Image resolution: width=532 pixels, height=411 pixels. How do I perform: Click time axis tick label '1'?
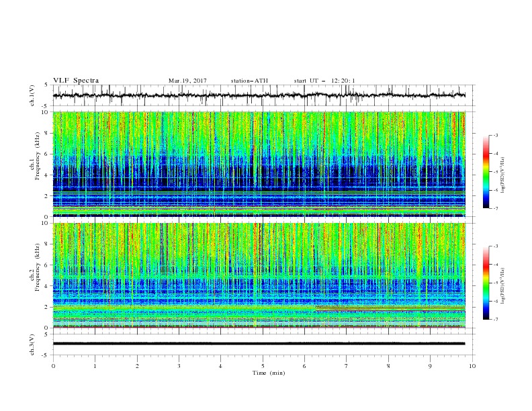click(x=95, y=366)
